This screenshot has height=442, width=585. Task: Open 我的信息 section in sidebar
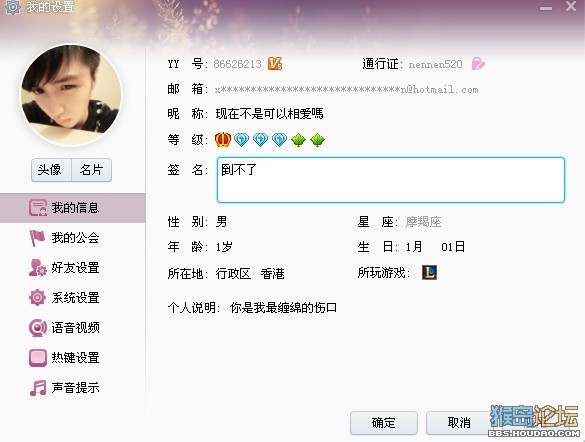tap(72, 208)
